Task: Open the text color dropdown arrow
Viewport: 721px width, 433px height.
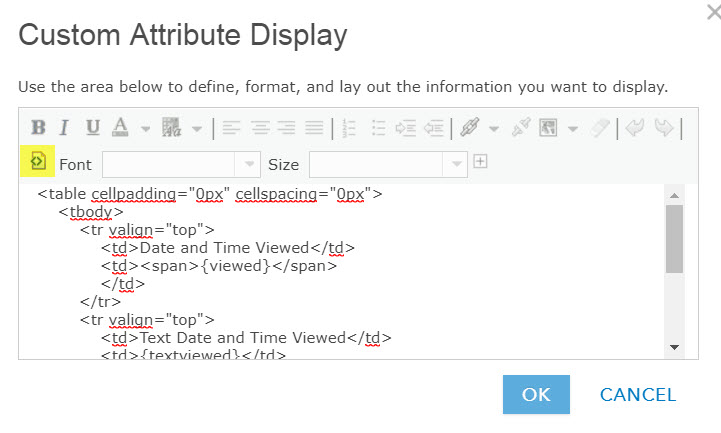Action: click(x=145, y=129)
